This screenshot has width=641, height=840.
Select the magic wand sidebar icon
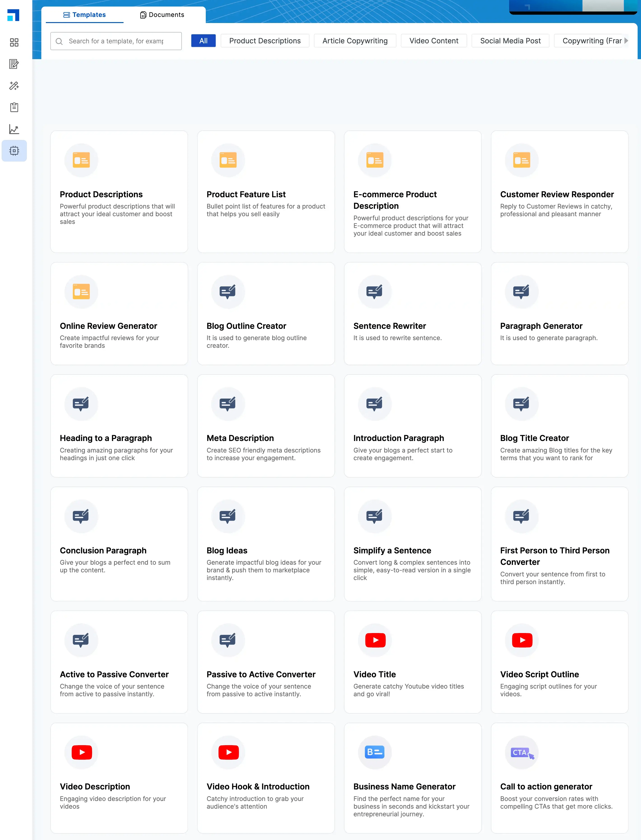(x=14, y=86)
